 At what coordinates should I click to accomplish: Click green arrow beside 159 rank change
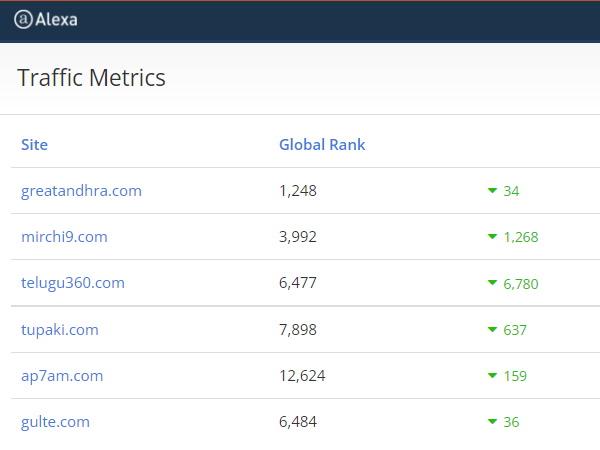[x=492, y=375]
